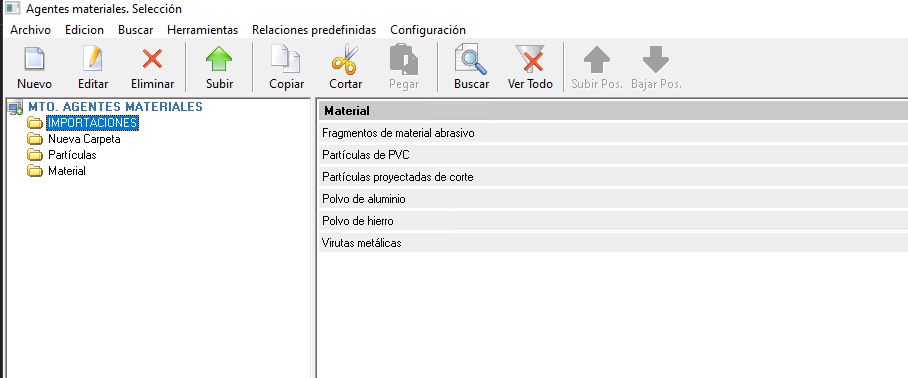The height and width of the screenshot is (378, 908).
Task: Click the MTO. AGENTES MATERIALES root icon
Action: (16, 108)
